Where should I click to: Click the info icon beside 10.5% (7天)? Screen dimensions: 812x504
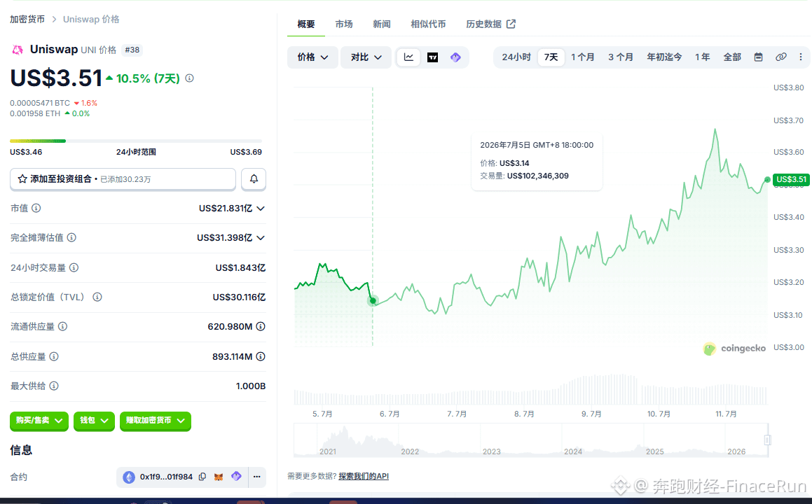click(x=190, y=78)
